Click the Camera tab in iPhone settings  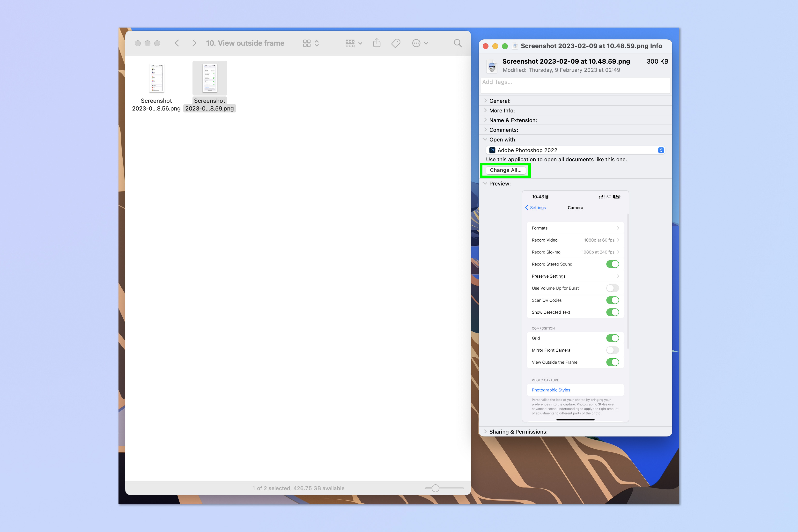tap(575, 207)
